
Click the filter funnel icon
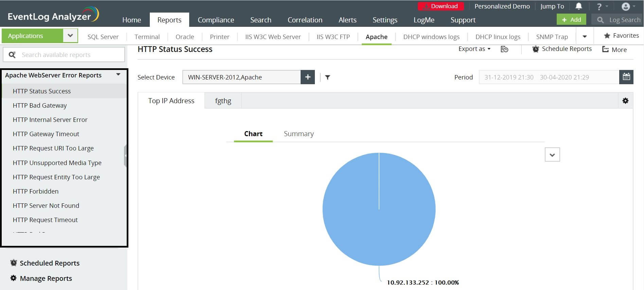[x=327, y=77]
